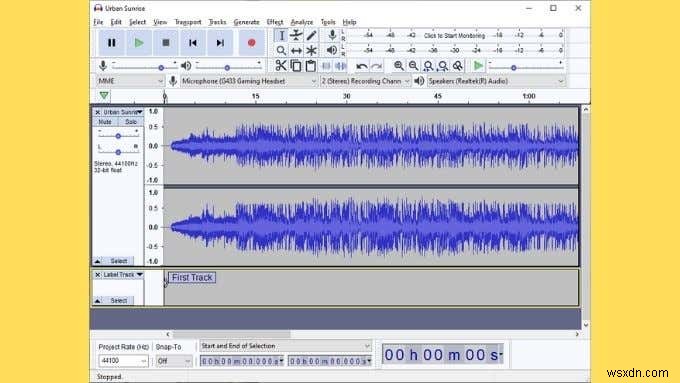Open the Analyze menu

tap(302, 22)
